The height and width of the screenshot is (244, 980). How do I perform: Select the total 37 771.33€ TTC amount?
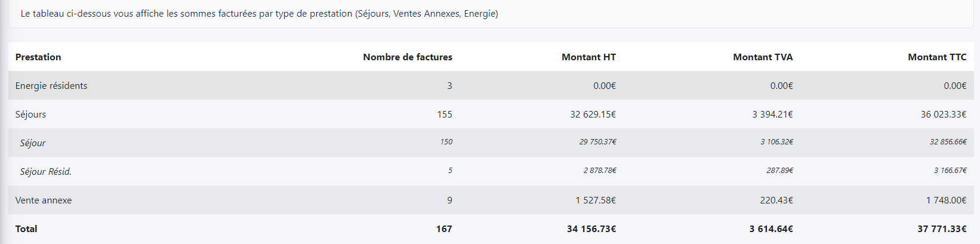tap(942, 229)
